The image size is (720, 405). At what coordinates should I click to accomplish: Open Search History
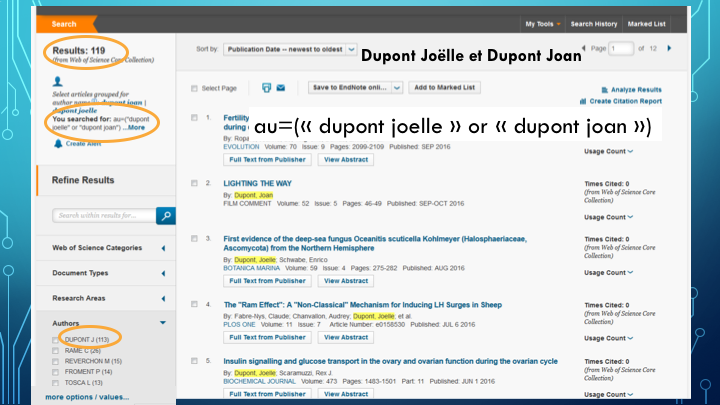594,24
